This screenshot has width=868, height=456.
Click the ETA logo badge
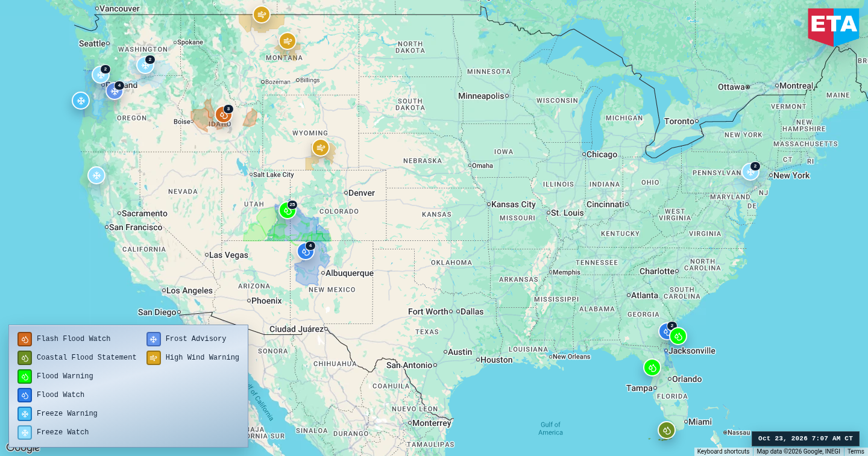[x=834, y=27]
